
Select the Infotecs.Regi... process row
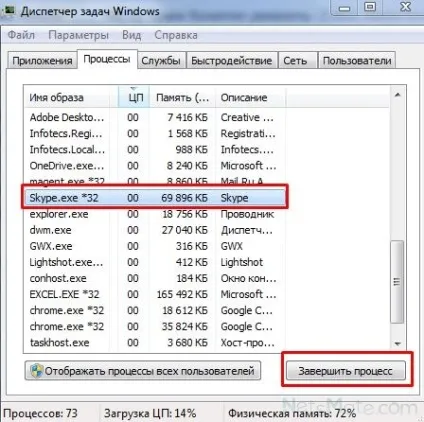tap(155, 133)
